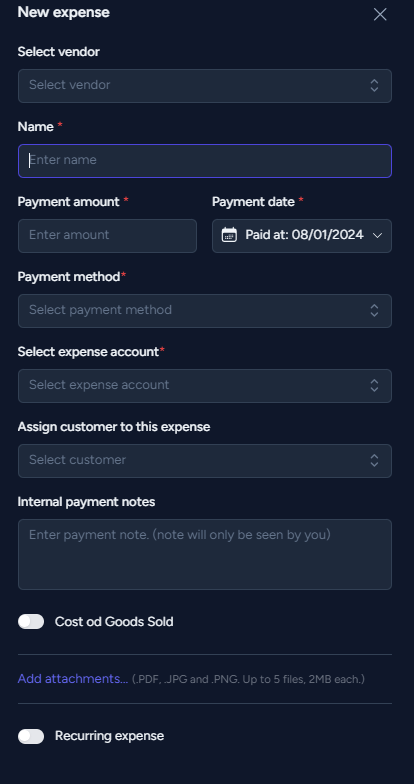Click the Cost od Goods Sold label
This screenshot has width=414, height=784.
pos(114,622)
